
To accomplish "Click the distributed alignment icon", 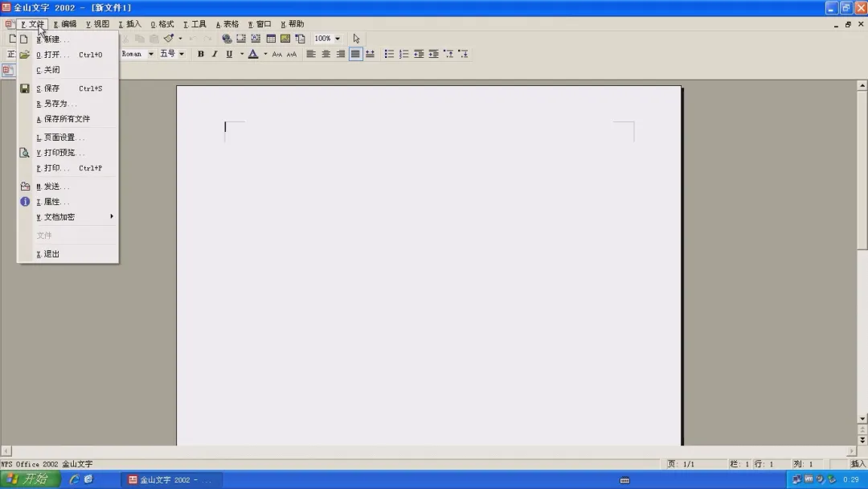I will [370, 54].
